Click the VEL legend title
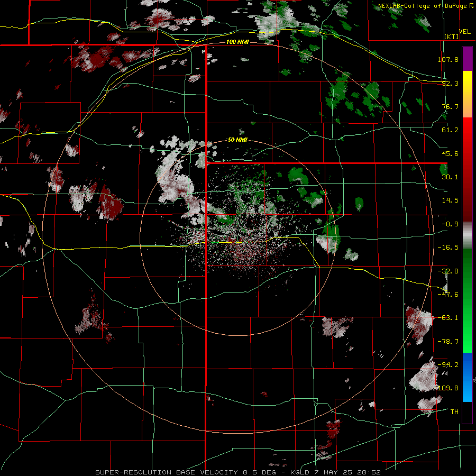Screen dimensions: 476x476 464,32
